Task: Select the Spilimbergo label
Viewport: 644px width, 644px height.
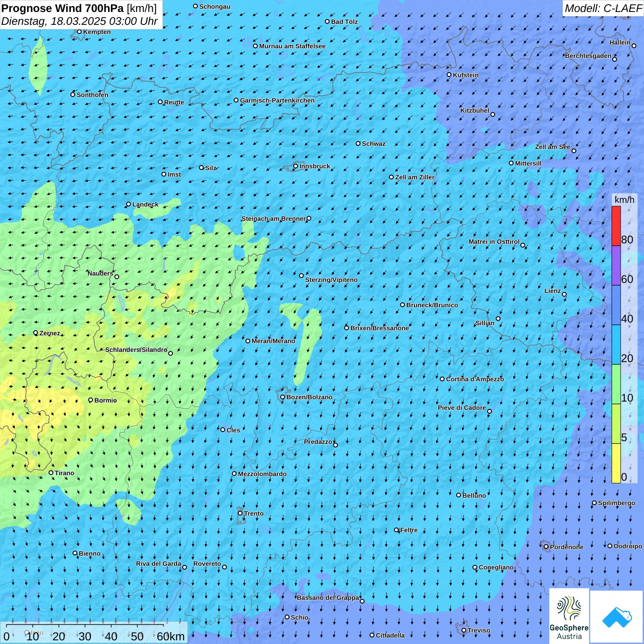Action: coord(616,503)
